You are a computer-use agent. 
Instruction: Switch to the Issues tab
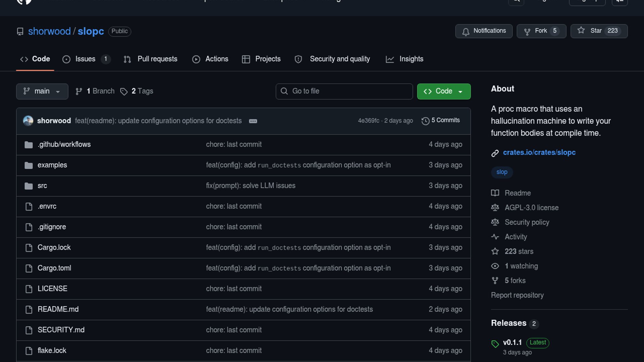[x=85, y=59]
